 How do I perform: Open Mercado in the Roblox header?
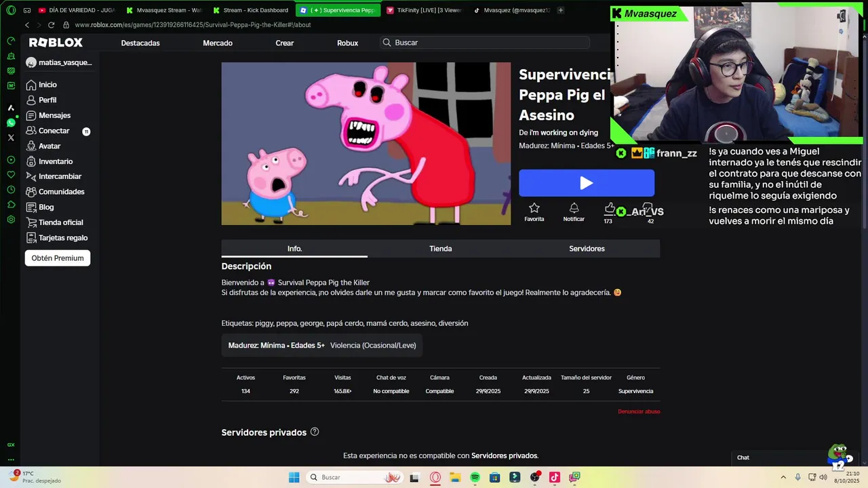tap(218, 43)
